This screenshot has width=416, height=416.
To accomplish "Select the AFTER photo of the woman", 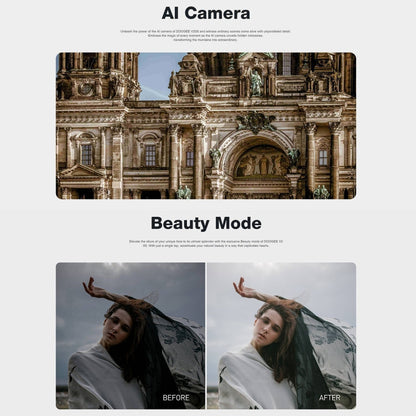I will tap(282, 336).
